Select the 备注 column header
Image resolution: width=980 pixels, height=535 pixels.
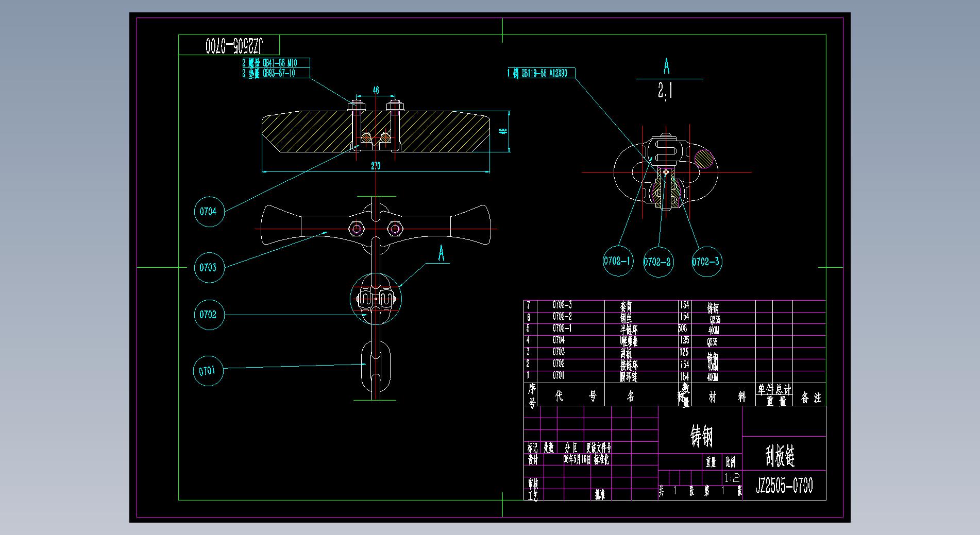coord(811,398)
